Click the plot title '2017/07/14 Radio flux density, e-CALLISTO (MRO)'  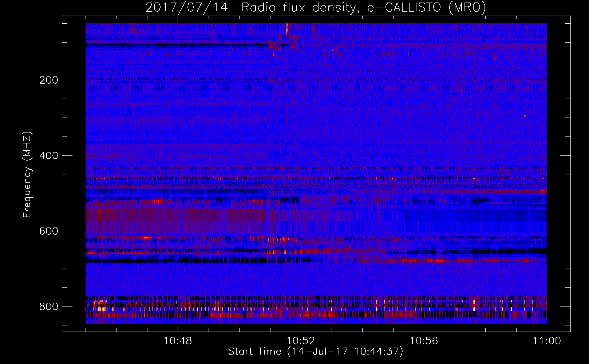click(316, 8)
